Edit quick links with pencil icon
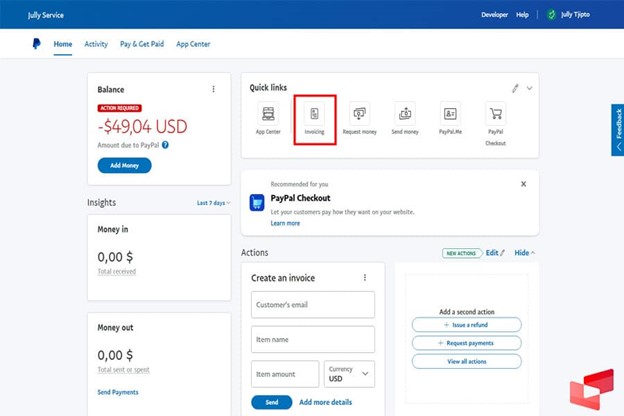This screenshot has width=624, height=416. coord(516,88)
